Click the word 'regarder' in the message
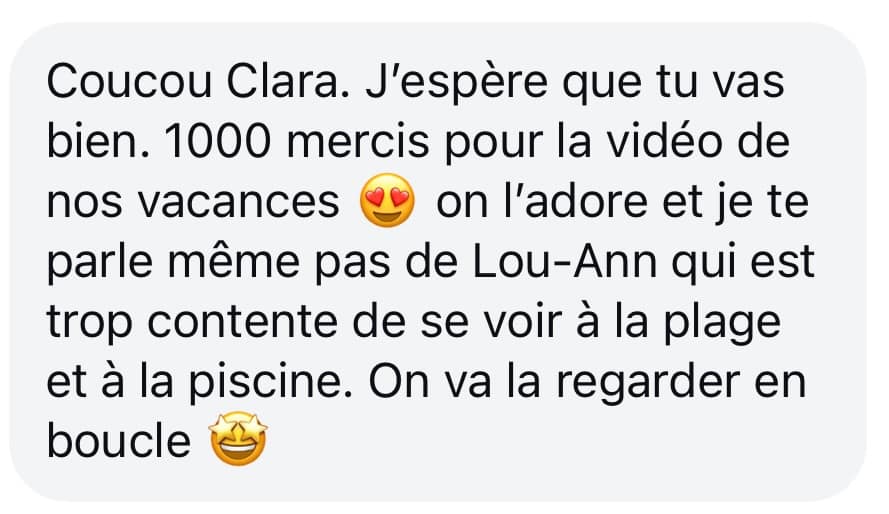The width and height of the screenshot is (889, 514). pos(648,383)
